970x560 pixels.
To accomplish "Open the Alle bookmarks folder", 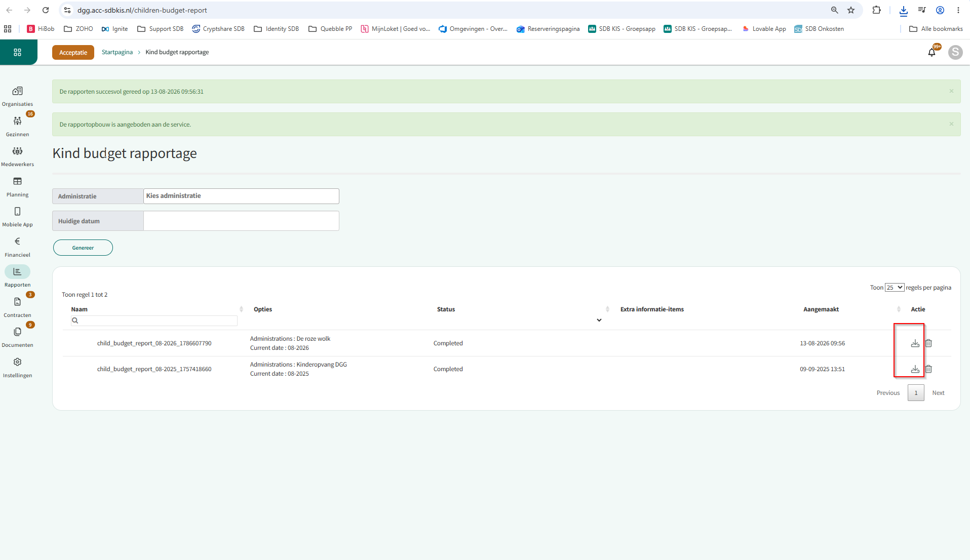I will tap(936, 29).
